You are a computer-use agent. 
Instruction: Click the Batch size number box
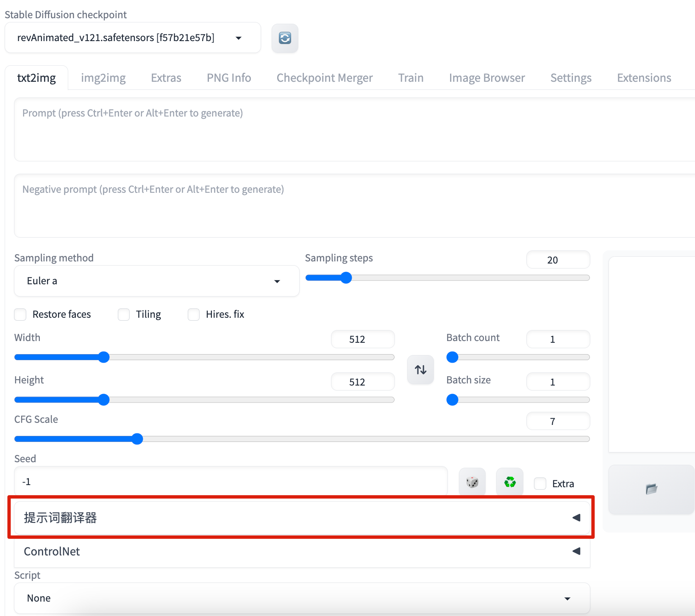coord(558,382)
